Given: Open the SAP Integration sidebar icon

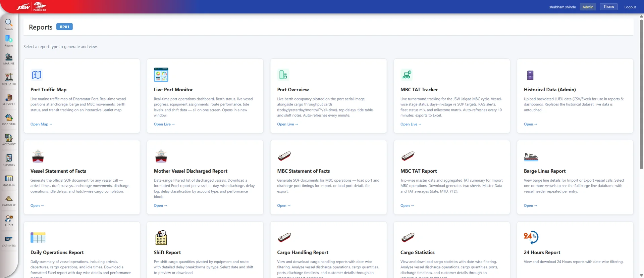Looking at the screenshot, I should [x=9, y=239].
